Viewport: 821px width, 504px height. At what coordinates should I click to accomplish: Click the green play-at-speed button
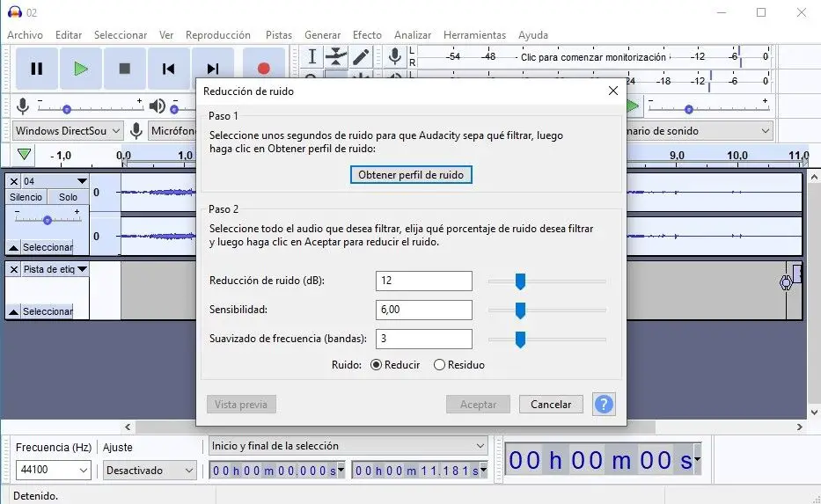[x=633, y=106]
